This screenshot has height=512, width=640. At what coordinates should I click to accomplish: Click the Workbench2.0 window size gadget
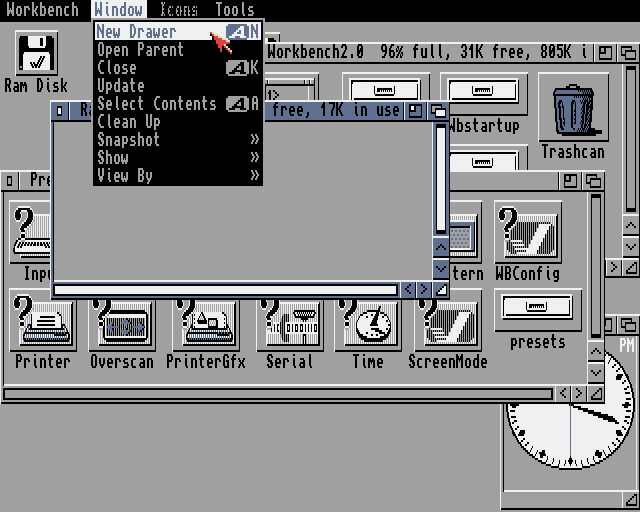point(631,268)
